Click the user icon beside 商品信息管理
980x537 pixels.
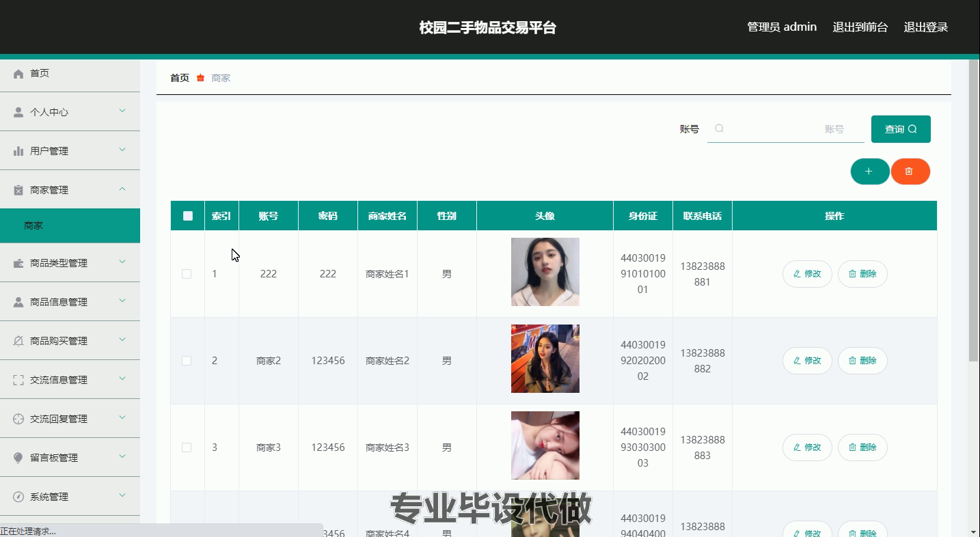18,302
